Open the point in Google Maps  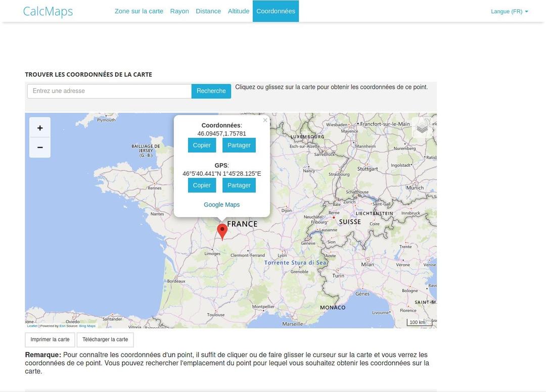click(221, 205)
